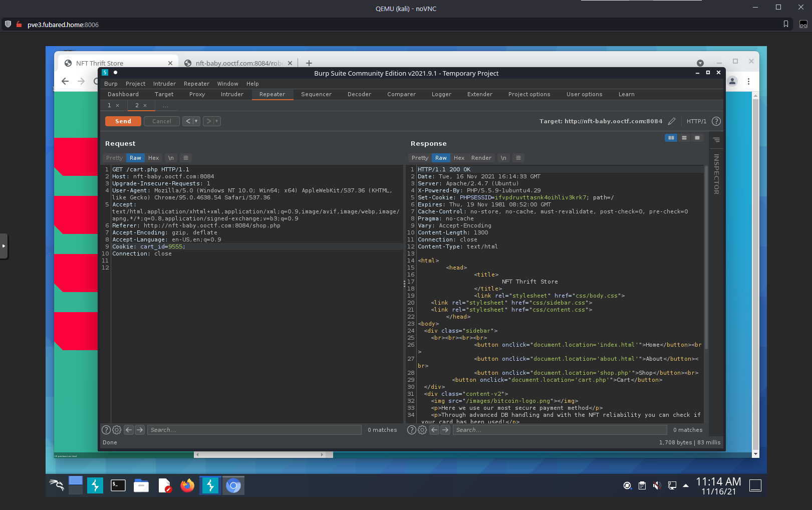Go forward to next request in history
812x510 pixels.
tap(208, 121)
